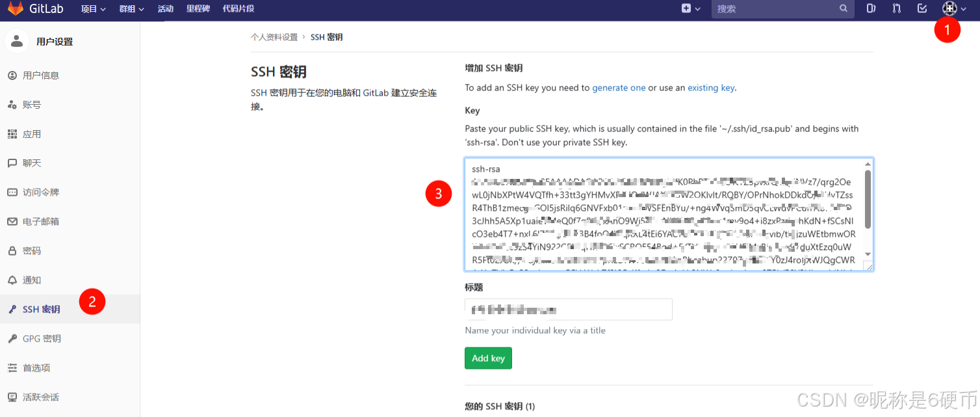Click the green Add key button
The image size is (980, 417).
coord(488,358)
